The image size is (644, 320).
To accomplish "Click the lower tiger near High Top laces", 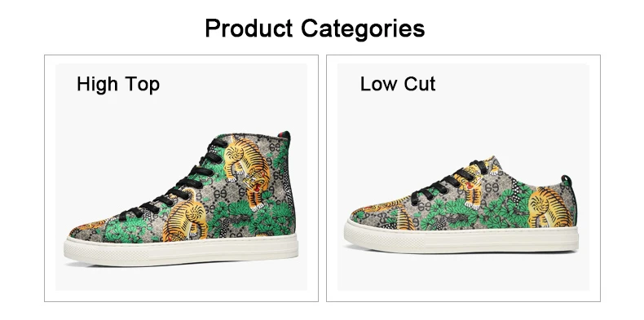I will [186, 215].
